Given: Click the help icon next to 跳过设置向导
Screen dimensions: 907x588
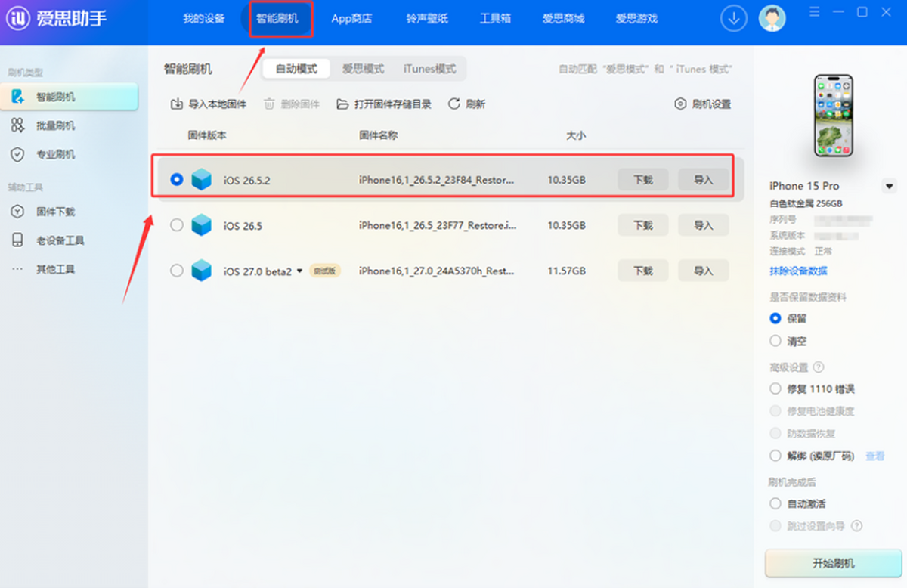Looking at the screenshot, I should pos(857,526).
